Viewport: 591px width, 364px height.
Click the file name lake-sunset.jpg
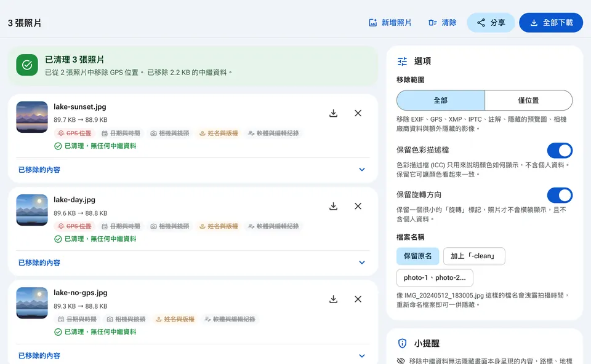tap(80, 106)
